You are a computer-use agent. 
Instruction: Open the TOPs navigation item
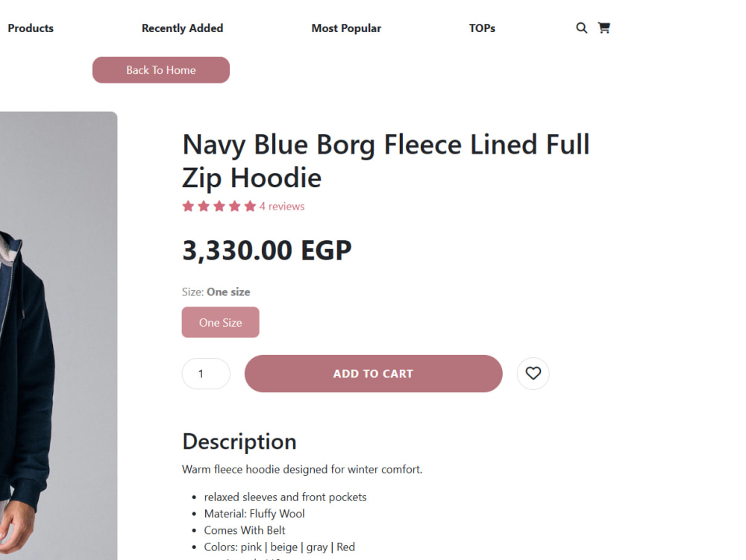pyautogui.click(x=482, y=28)
